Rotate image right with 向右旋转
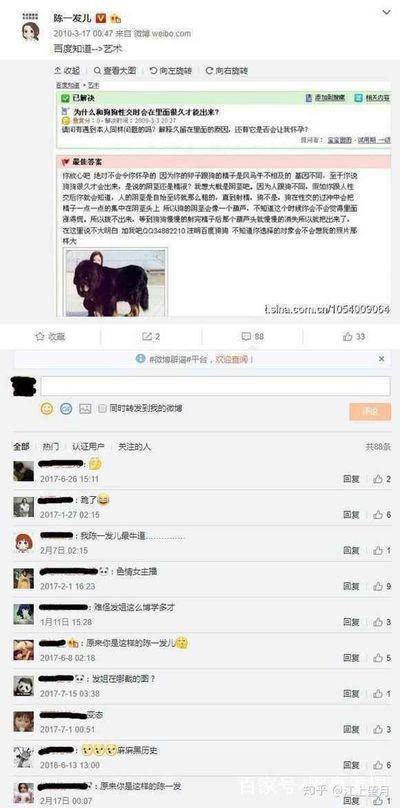 click(227, 71)
